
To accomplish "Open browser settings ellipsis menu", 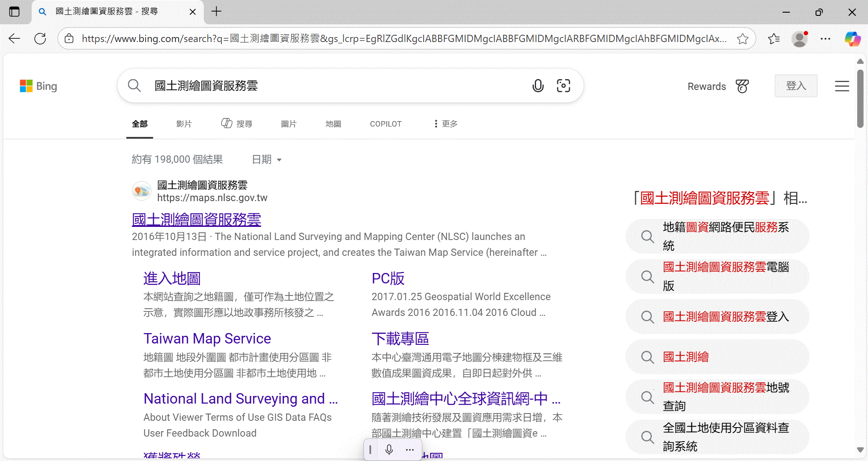I will (x=825, y=39).
